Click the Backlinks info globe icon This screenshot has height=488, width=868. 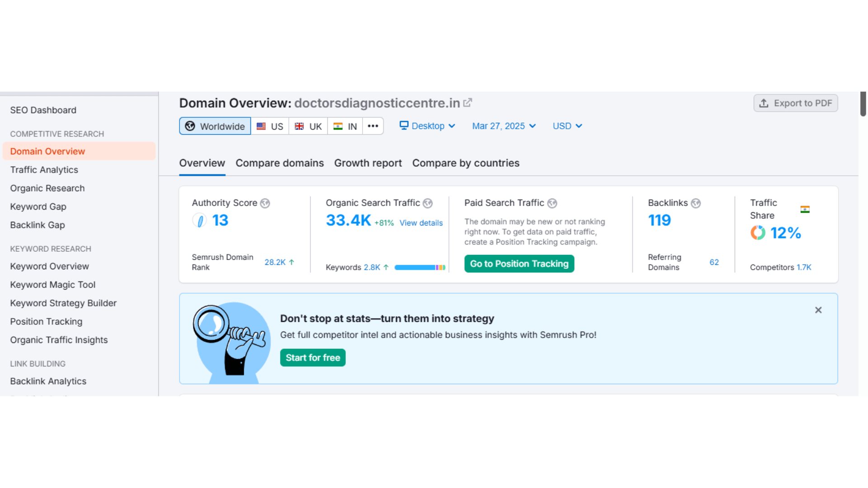point(696,203)
